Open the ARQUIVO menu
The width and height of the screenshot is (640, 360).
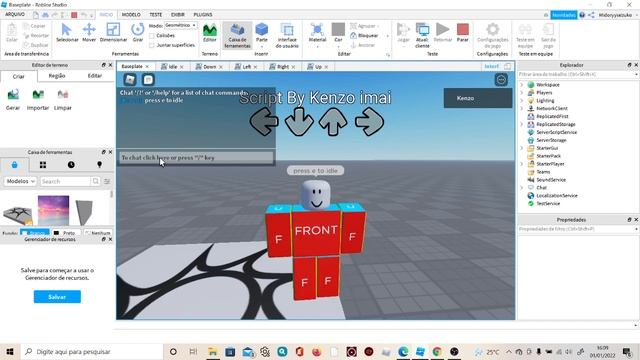point(15,15)
